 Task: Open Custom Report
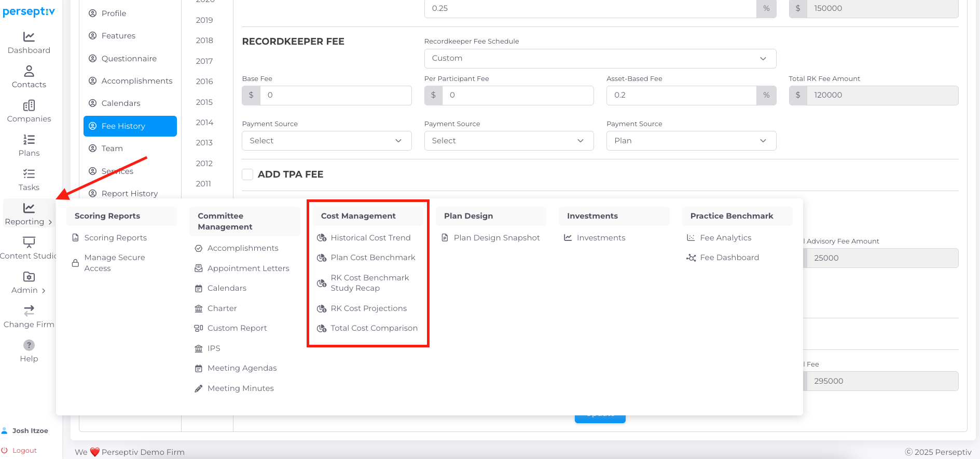[x=237, y=328]
